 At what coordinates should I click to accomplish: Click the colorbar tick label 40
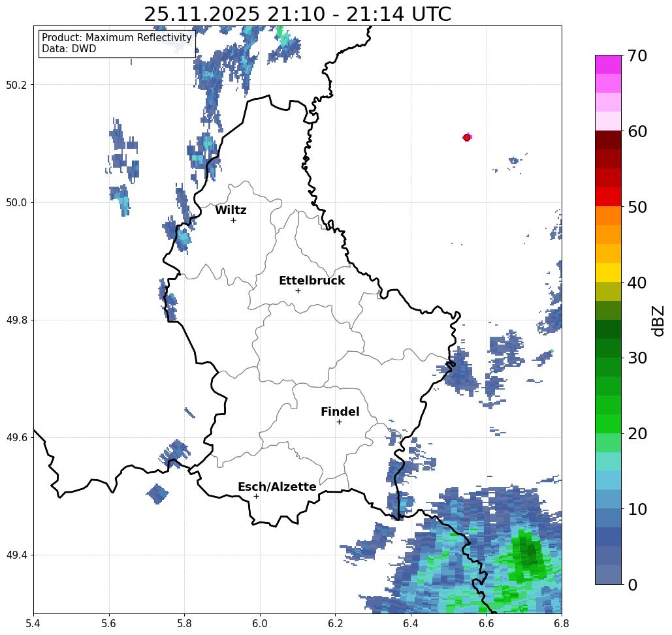click(637, 283)
